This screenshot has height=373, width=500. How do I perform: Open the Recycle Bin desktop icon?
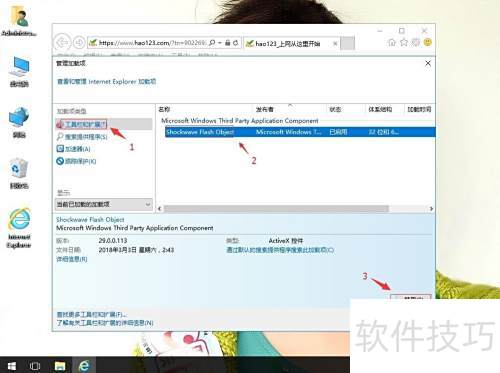[19, 174]
